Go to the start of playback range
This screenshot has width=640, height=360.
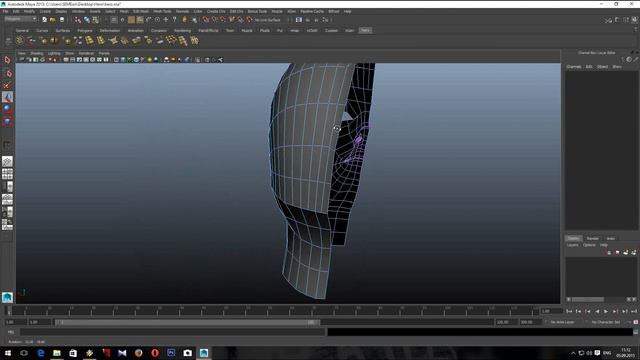pos(569,311)
